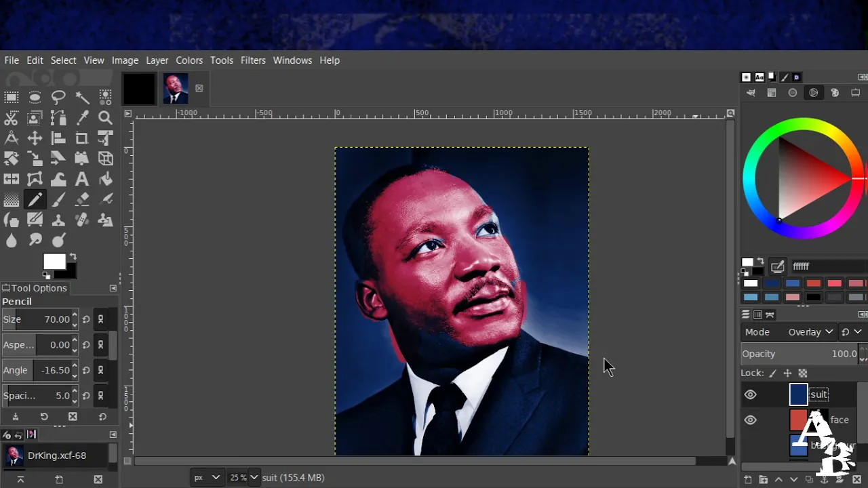Click the hex color field ffffff
This screenshot has height=488, width=868.
point(829,266)
